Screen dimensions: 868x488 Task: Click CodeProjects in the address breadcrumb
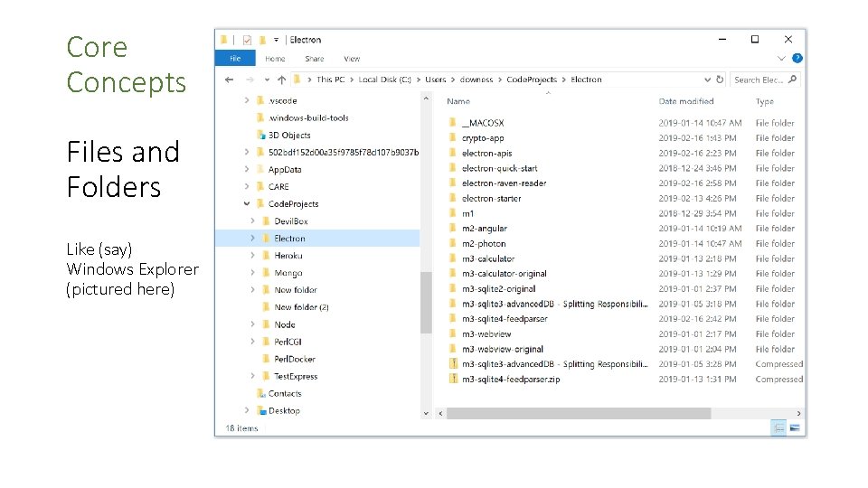point(532,80)
